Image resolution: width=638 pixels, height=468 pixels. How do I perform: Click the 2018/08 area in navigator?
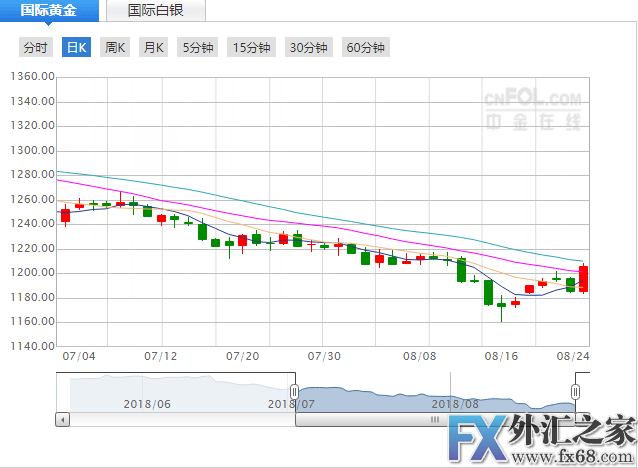click(455, 403)
